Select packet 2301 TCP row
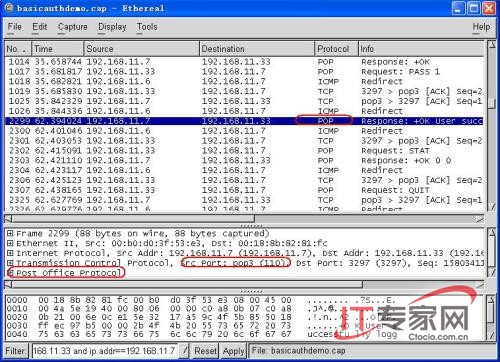Image resolution: width=500 pixels, height=362 pixels. point(244,140)
